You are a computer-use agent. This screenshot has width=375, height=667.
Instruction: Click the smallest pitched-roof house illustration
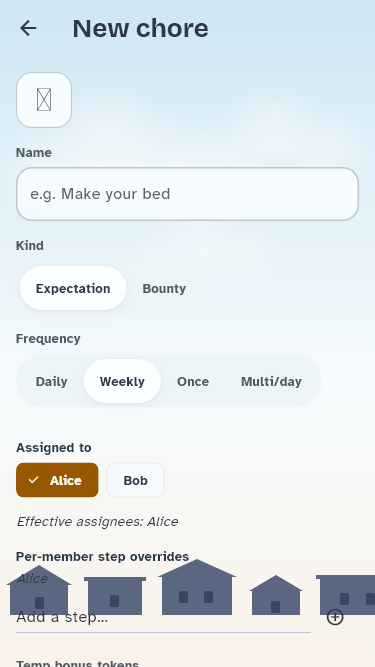[276, 595]
